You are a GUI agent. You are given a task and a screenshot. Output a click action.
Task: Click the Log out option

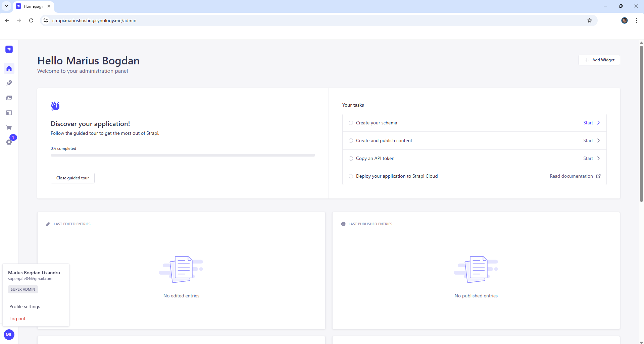(17, 318)
